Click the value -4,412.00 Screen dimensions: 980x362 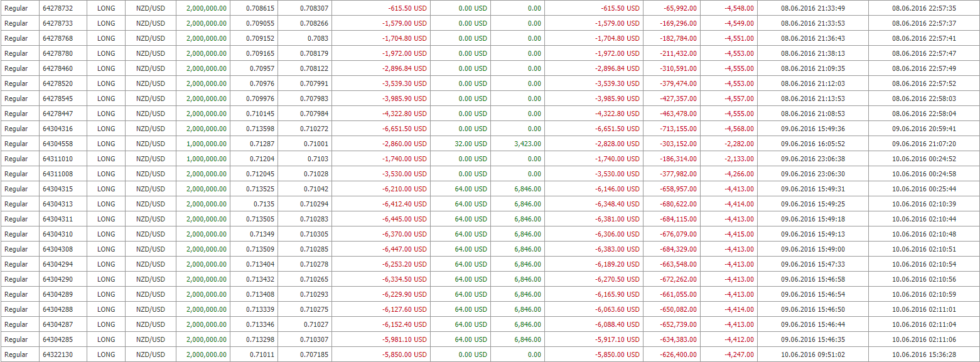pos(739,339)
